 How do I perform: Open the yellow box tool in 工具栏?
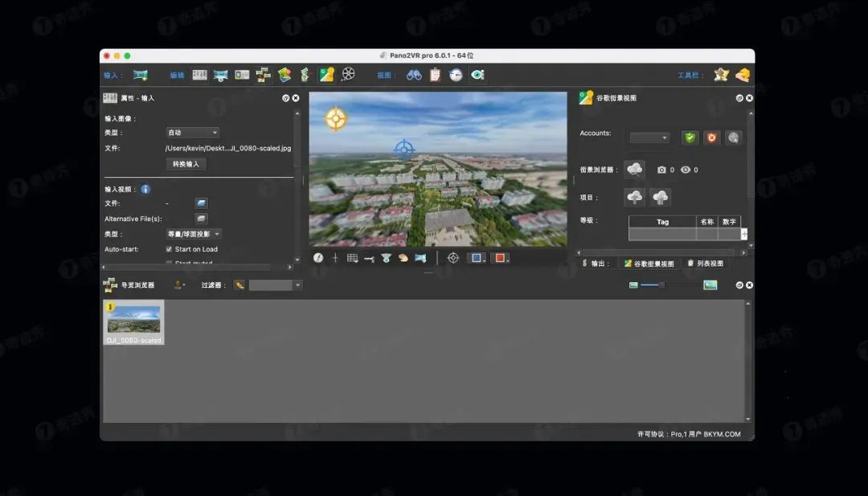coord(743,75)
